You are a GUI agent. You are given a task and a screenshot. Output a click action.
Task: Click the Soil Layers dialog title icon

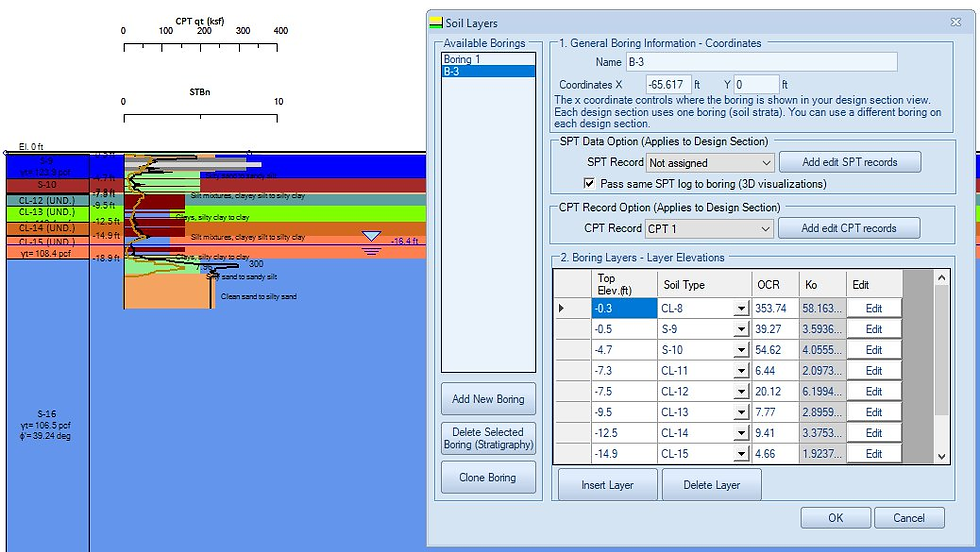point(436,23)
